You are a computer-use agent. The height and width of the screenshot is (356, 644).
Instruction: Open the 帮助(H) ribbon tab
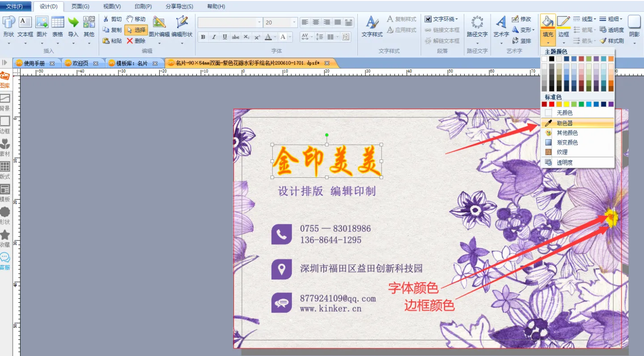[x=216, y=6]
